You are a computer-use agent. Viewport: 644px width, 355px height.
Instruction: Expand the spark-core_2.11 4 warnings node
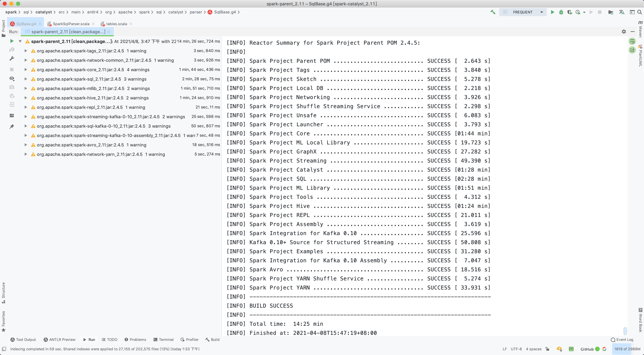pos(25,70)
